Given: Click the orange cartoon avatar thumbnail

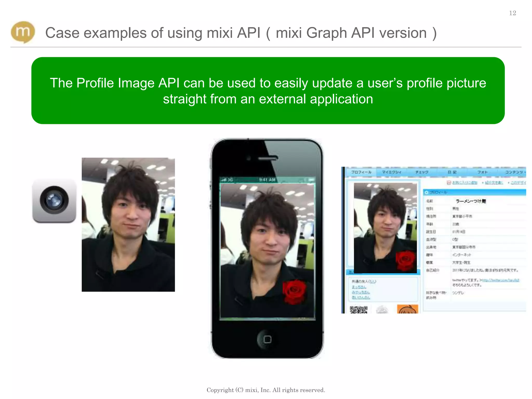Looking at the screenshot, I should 407,309.
